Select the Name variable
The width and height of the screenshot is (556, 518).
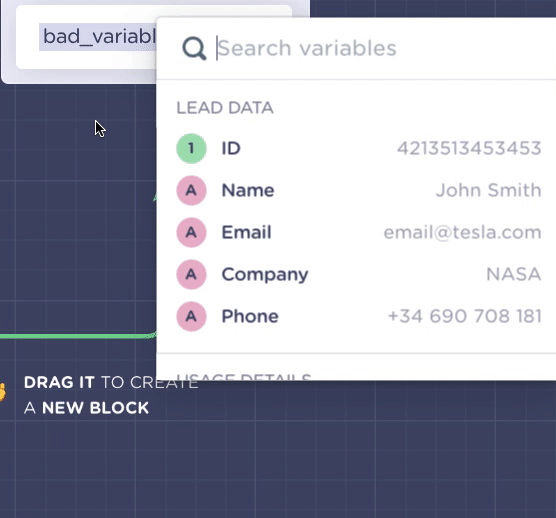tap(359, 190)
